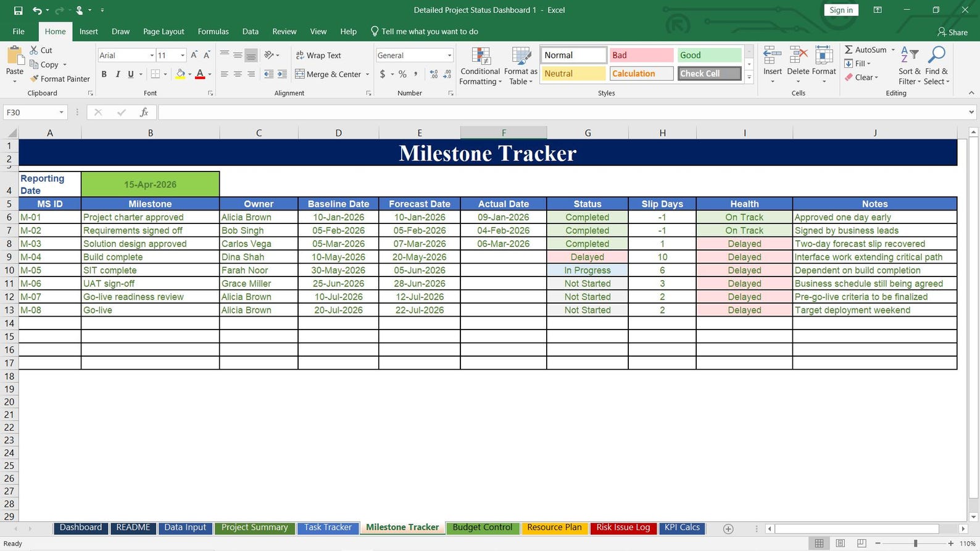Open the Risk Issue Log sheet tab
Image resolution: width=980 pixels, height=551 pixels.
click(623, 528)
